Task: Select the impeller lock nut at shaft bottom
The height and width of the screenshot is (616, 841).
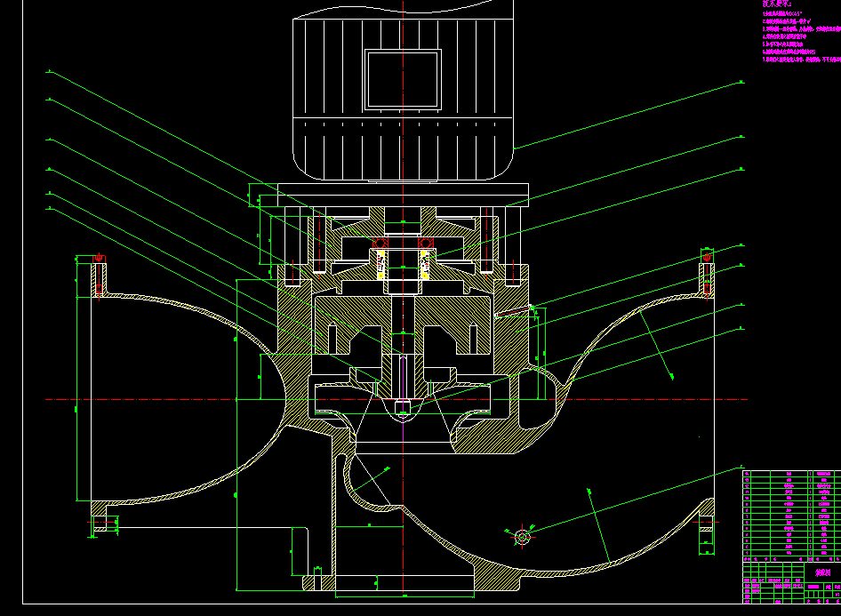Action: [403, 407]
